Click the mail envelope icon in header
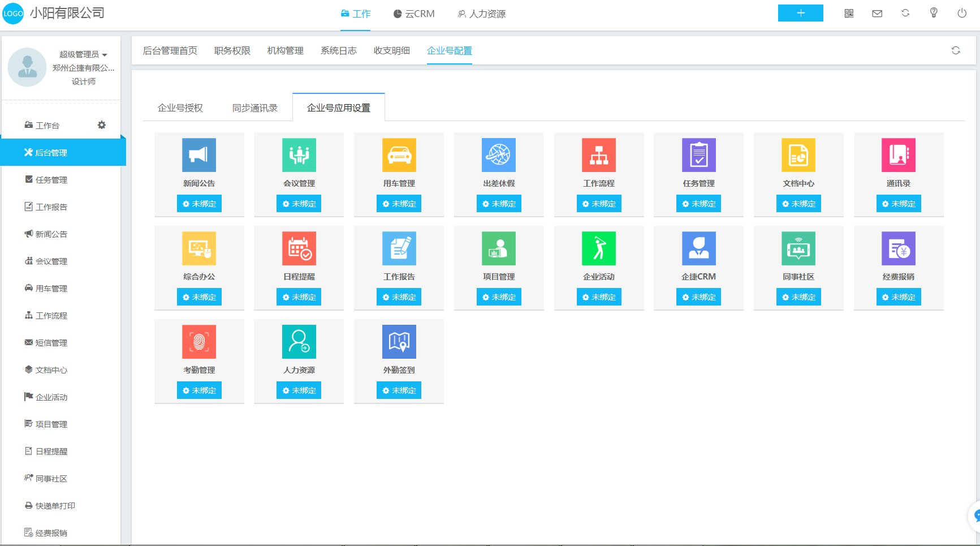Viewport: 980px width, 546px height. click(x=877, y=13)
